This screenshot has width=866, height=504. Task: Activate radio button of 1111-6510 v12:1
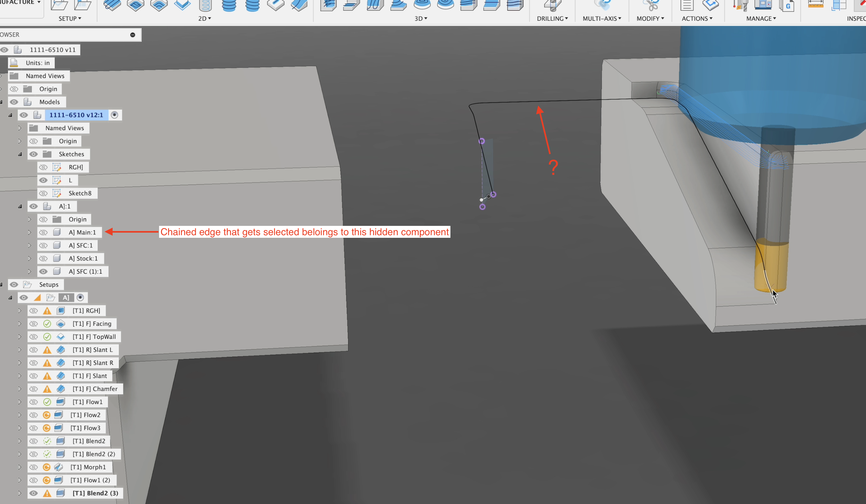tap(115, 115)
